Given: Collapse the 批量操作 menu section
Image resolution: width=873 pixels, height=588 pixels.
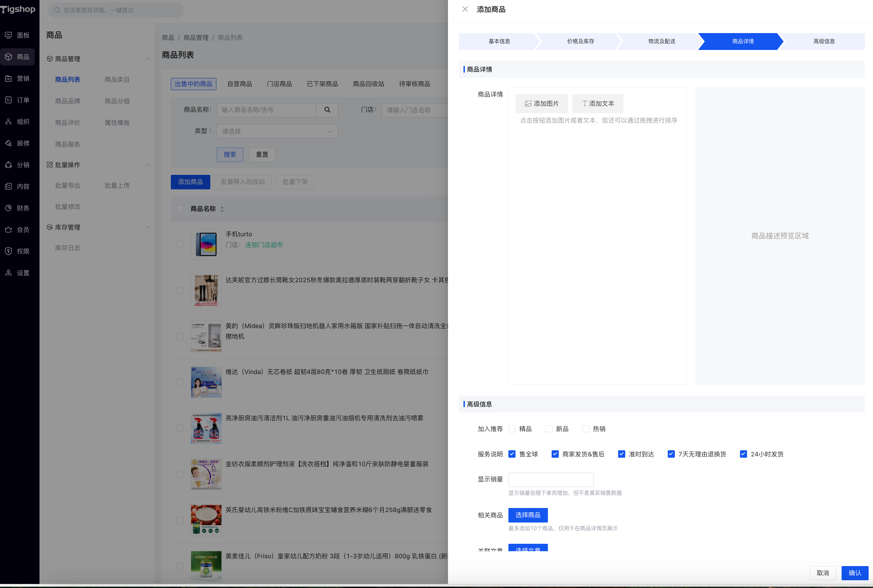Looking at the screenshot, I should (148, 165).
